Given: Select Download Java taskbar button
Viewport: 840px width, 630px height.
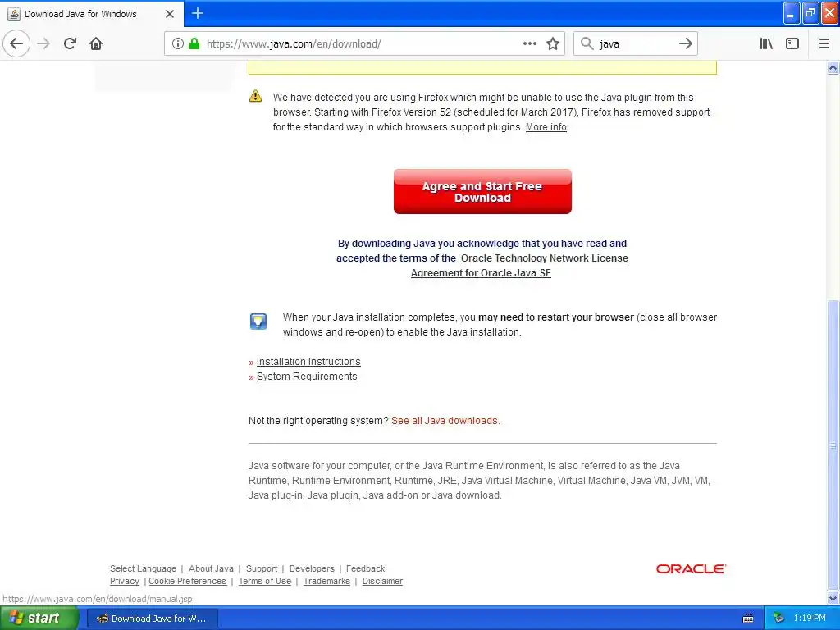Looking at the screenshot, I should click(x=152, y=619).
